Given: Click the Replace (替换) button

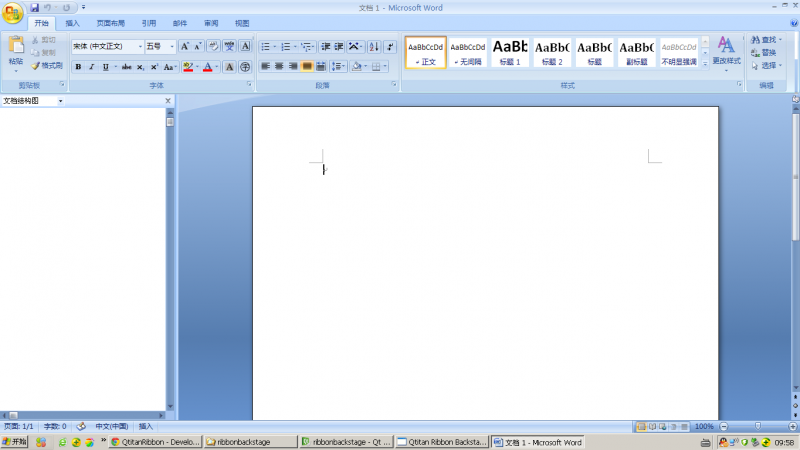Looking at the screenshot, I should tap(763, 53).
